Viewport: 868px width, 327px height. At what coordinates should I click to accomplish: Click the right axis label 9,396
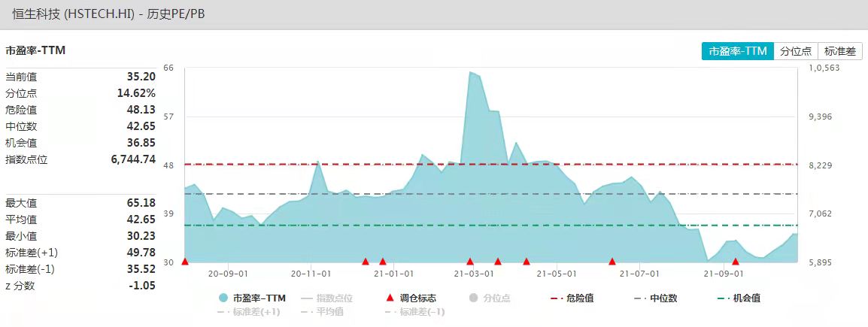pos(821,117)
